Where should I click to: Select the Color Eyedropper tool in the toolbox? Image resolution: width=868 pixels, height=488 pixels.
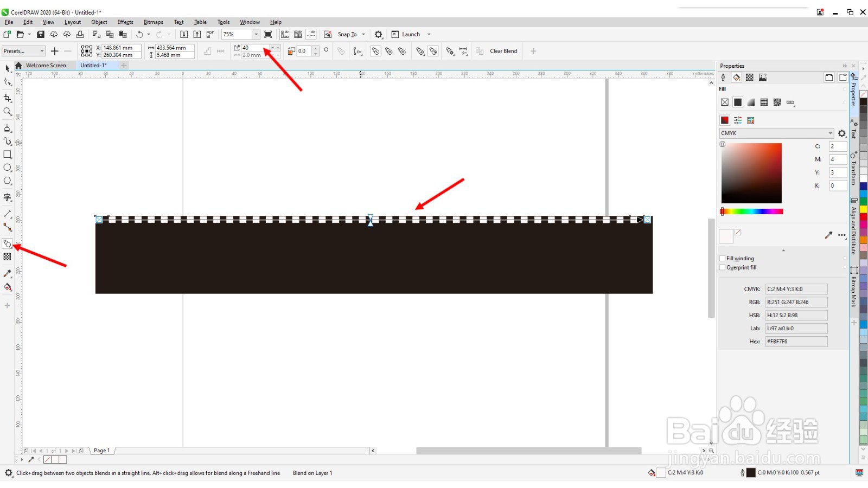(7, 274)
